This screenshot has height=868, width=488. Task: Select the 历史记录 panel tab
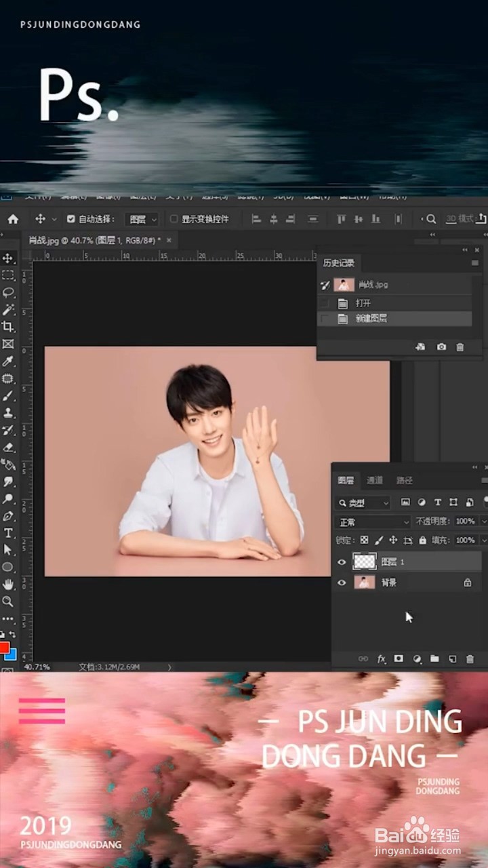click(x=339, y=262)
